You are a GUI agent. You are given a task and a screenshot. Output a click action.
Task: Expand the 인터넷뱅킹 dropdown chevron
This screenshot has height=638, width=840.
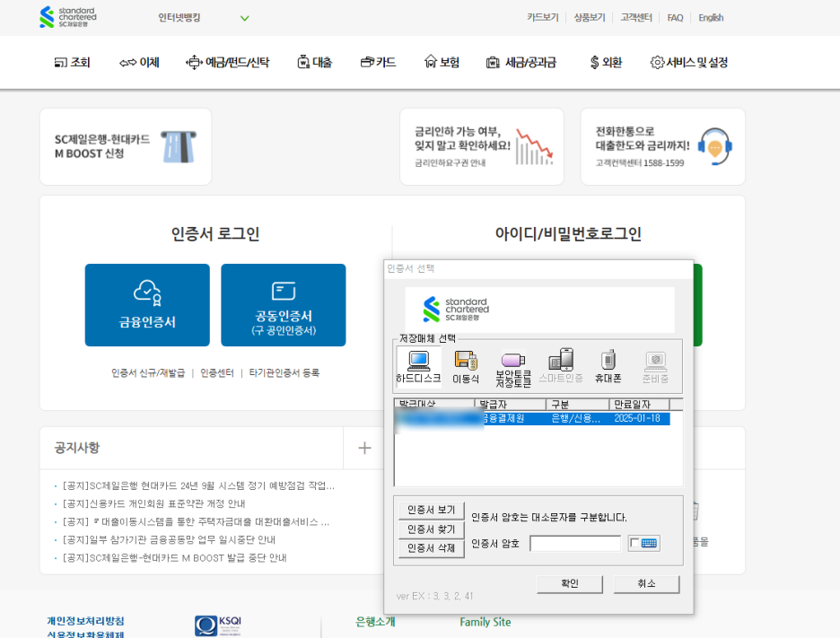pyautogui.click(x=244, y=18)
